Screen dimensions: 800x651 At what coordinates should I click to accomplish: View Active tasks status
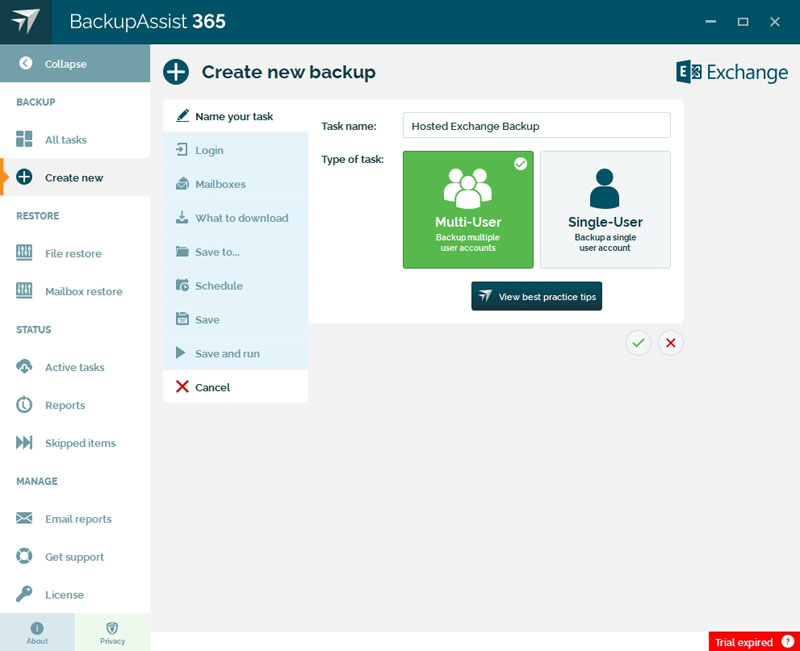[x=75, y=367]
